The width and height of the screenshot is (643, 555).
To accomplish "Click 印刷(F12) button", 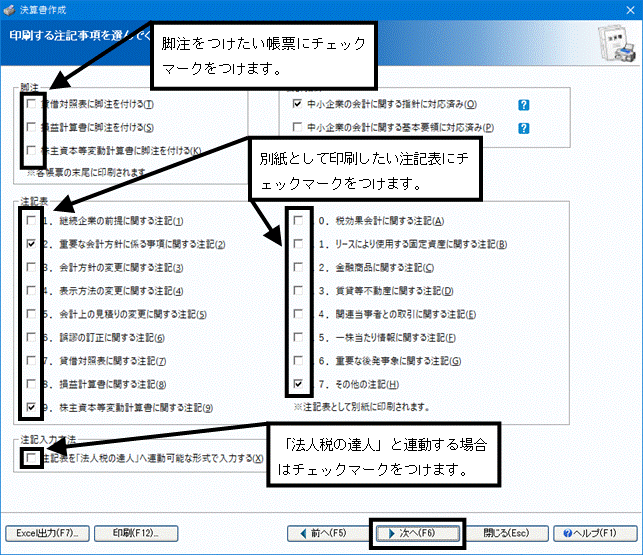I will coord(136,534).
